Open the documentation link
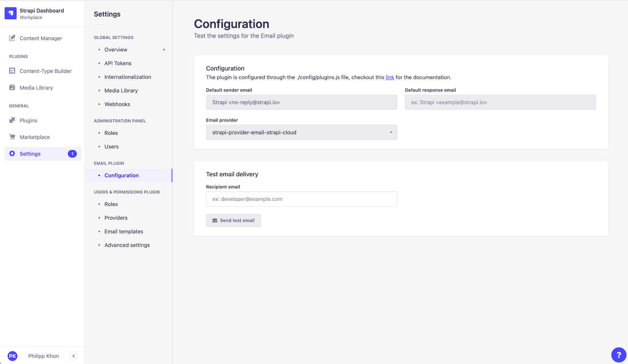628x364 pixels. point(390,77)
